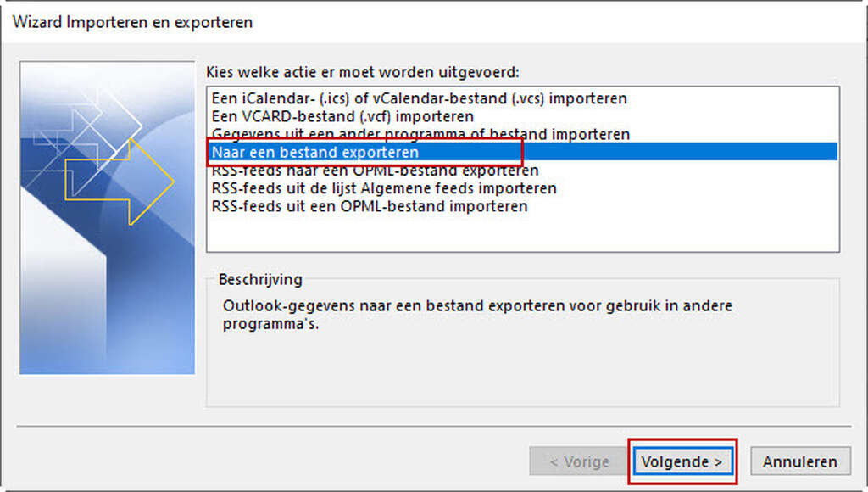Click the Outlook-gegevens description text
This screenshot has height=492, width=868.
coord(477,315)
